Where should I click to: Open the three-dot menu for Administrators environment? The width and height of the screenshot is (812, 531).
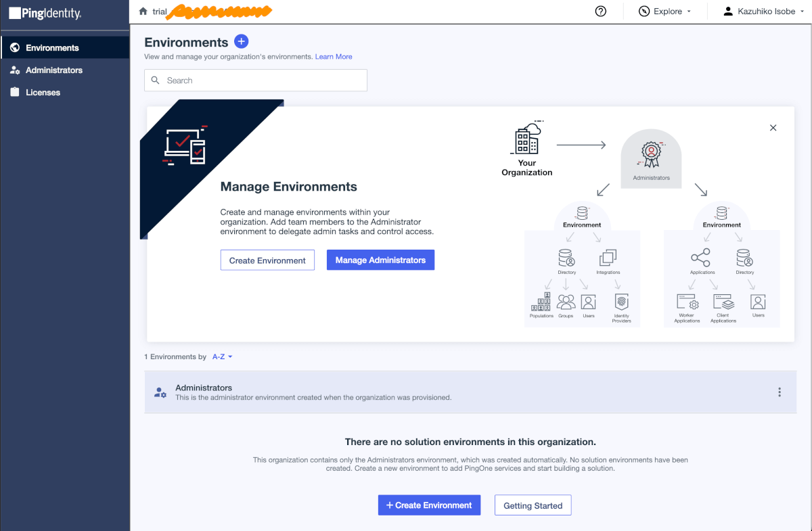780,392
